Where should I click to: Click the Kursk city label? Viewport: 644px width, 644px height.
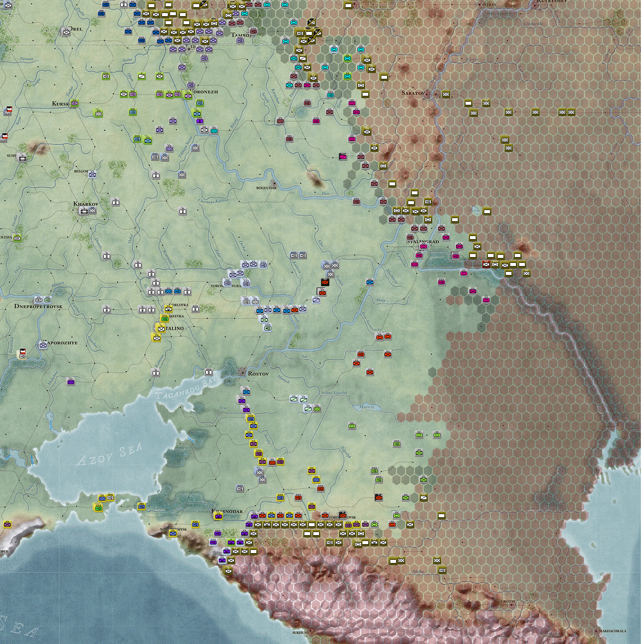tap(60, 103)
